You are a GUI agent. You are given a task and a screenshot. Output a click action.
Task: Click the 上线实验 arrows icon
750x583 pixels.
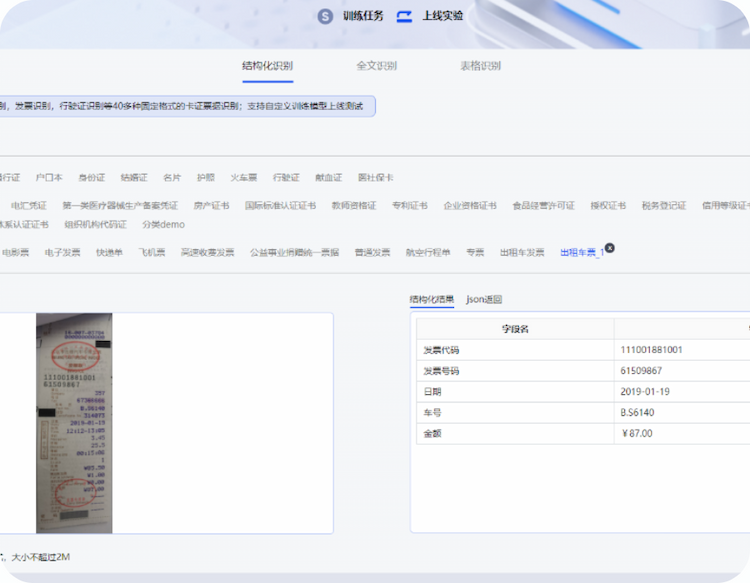405,16
